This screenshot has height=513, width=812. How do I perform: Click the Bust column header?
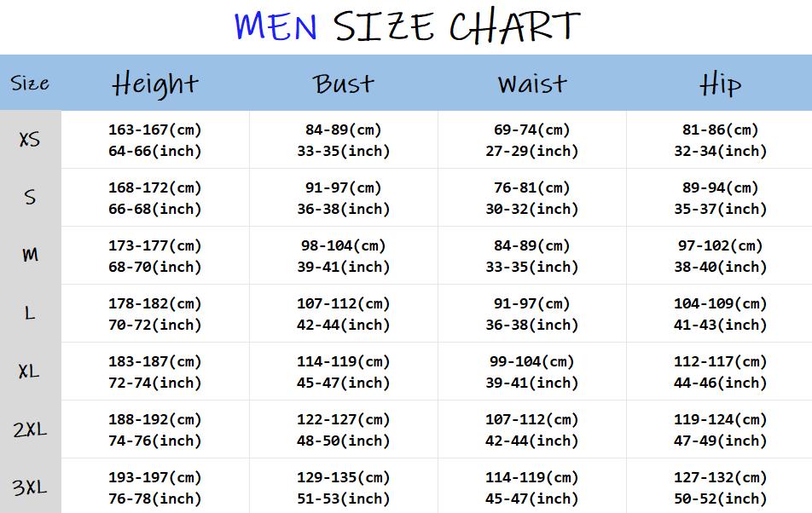point(343,84)
